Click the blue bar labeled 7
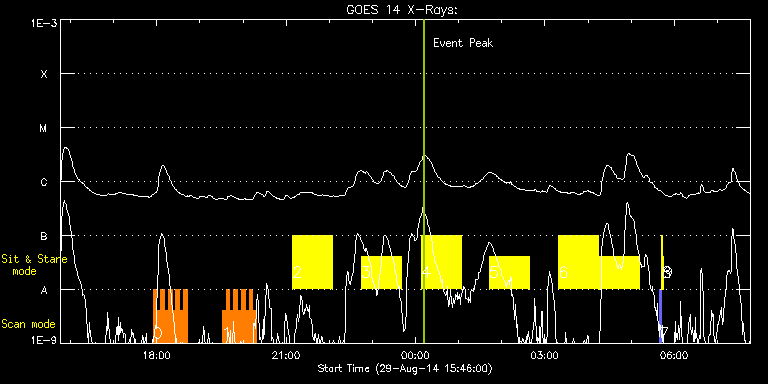The height and width of the screenshot is (384, 768). click(x=661, y=316)
